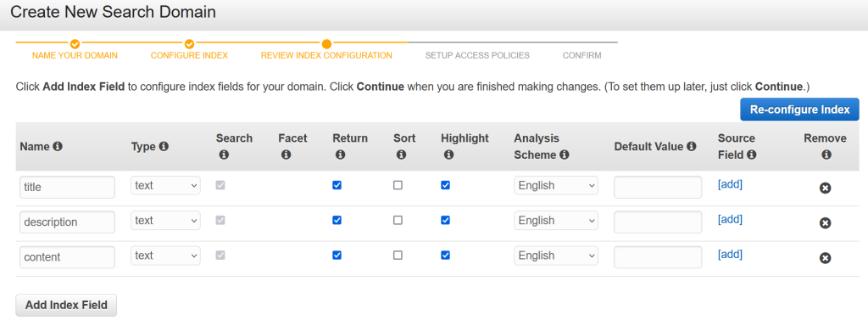Select Review Index Configuration step
This screenshot has width=868, height=326.
click(326, 55)
